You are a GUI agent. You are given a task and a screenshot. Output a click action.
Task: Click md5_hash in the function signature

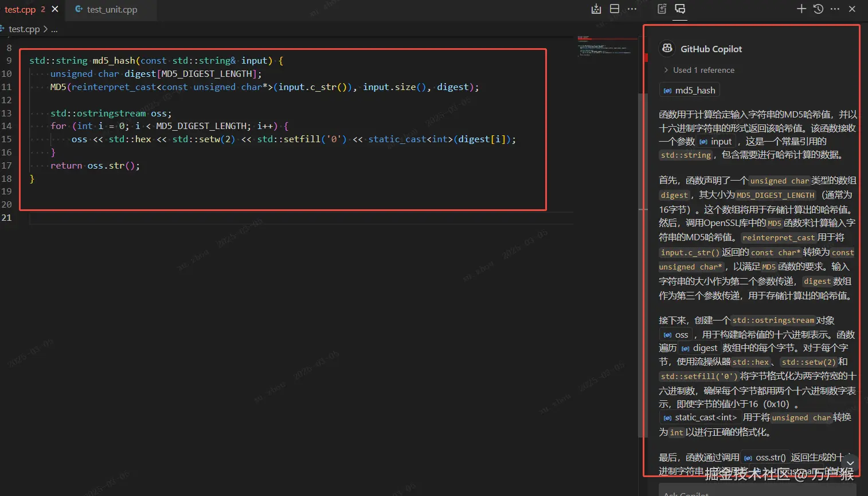(114, 61)
